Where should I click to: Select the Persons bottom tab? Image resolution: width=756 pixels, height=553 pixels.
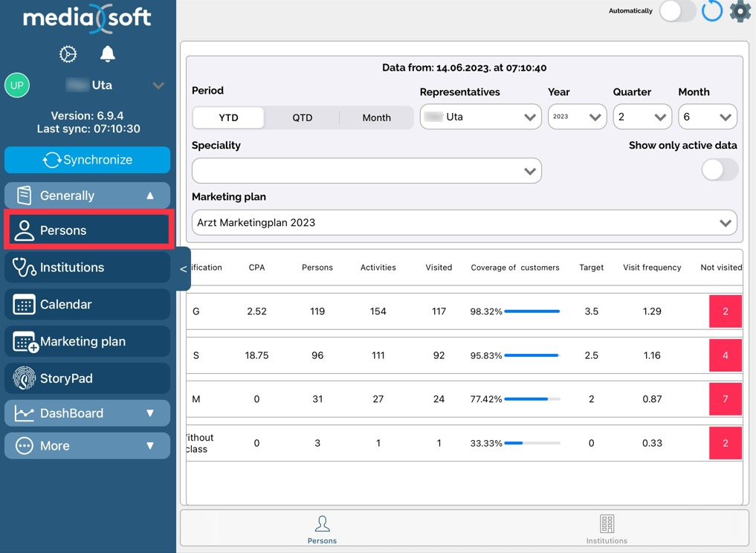click(322, 529)
